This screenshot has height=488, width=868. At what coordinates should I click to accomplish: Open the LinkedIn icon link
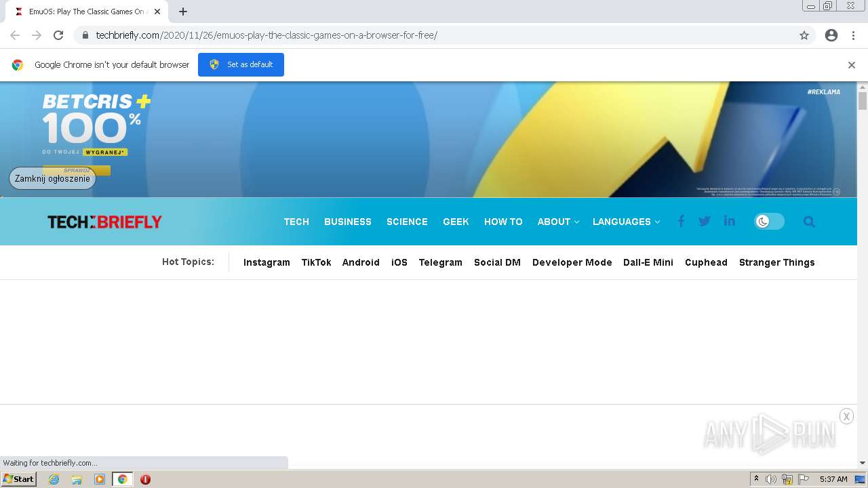click(729, 221)
